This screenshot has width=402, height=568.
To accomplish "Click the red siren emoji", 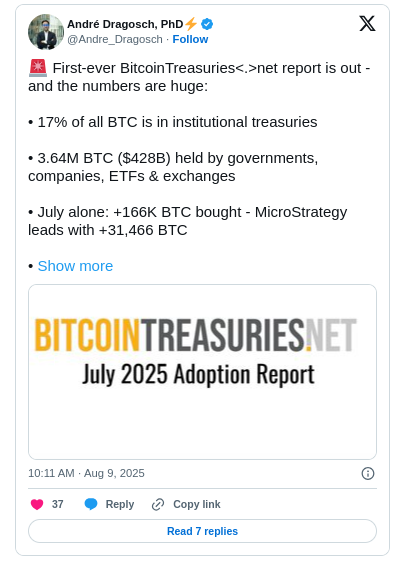I will 38,68.
